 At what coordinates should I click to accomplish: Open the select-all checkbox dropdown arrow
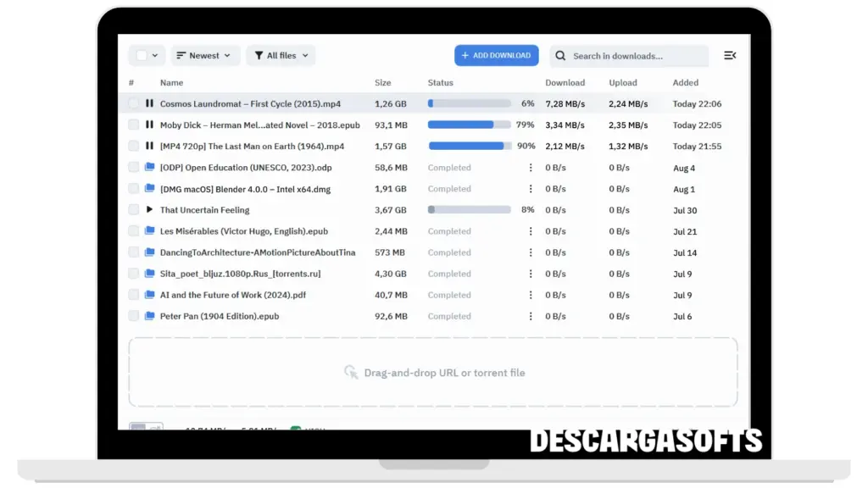(x=155, y=56)
